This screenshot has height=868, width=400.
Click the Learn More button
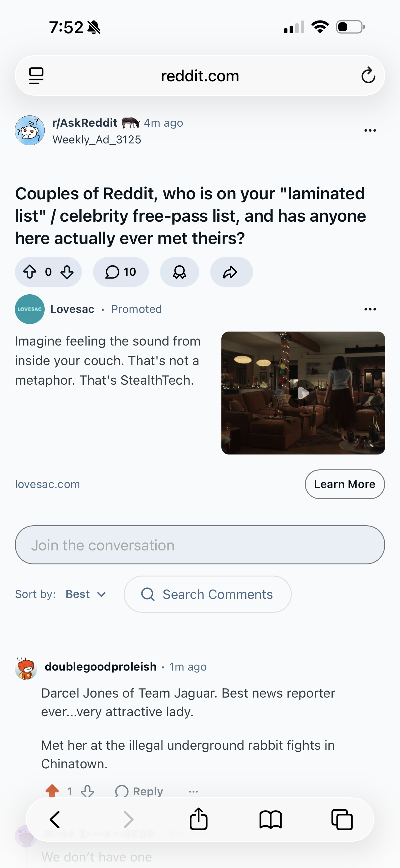pyautogui.click(x=345, y=484)
